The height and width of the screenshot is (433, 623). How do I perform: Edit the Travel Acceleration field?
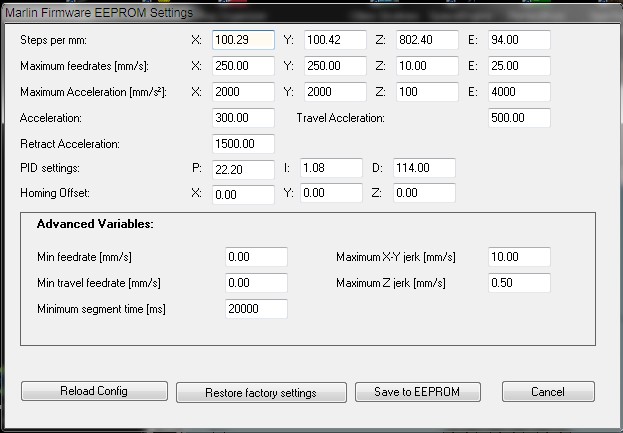(x=519, y=118)
